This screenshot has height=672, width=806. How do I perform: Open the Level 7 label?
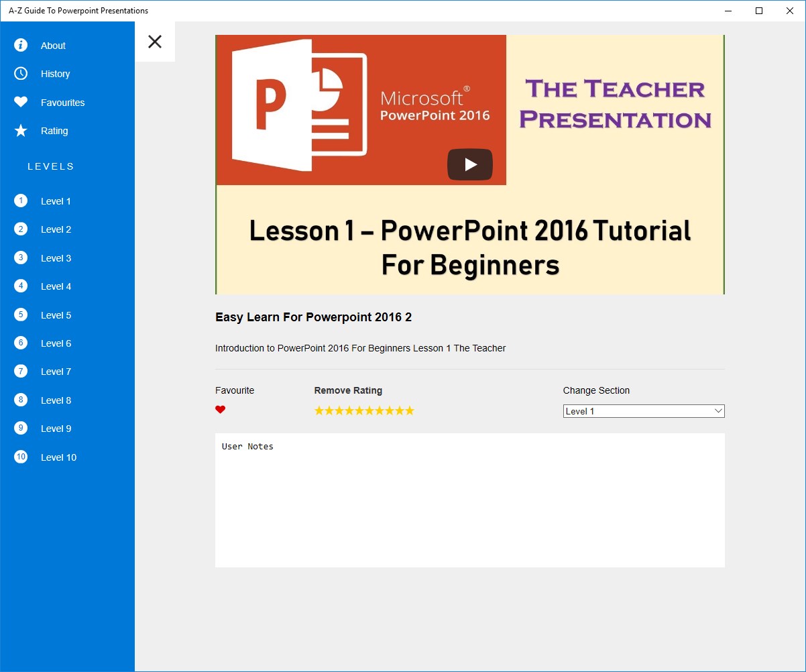(x=56, y=372)
